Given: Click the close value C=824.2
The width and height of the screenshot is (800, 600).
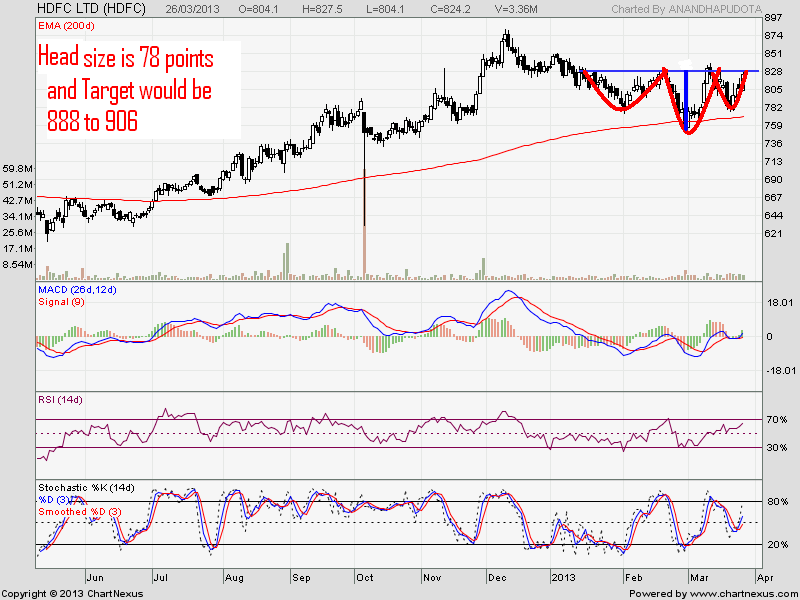Looking at the screenshot, I should click(x=450, y=9).
